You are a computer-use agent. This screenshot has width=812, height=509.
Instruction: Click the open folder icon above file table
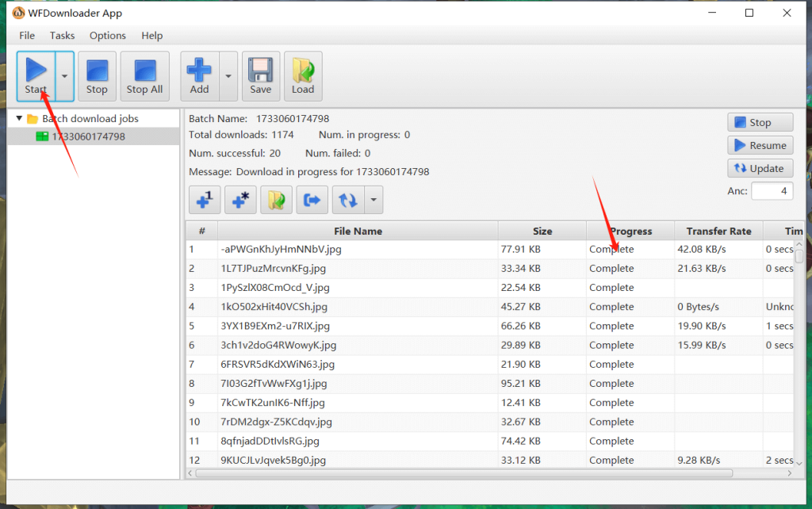click(276, 201)
